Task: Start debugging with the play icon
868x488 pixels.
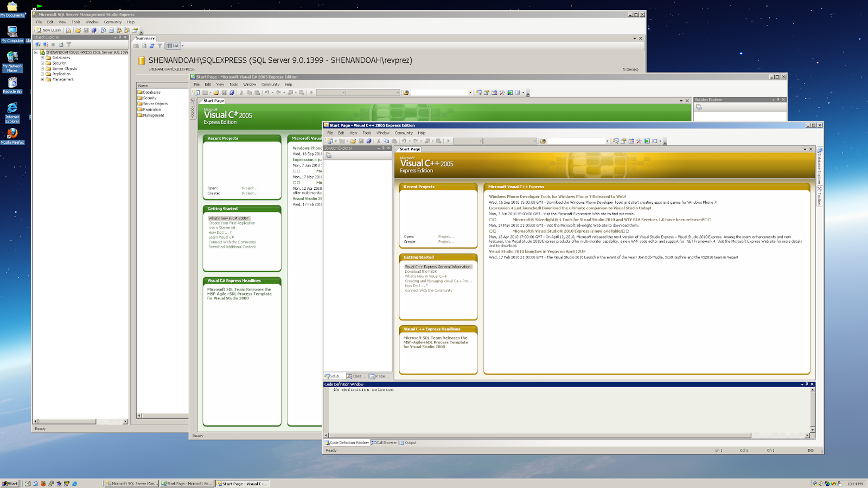Action: (x=448, y=141)
